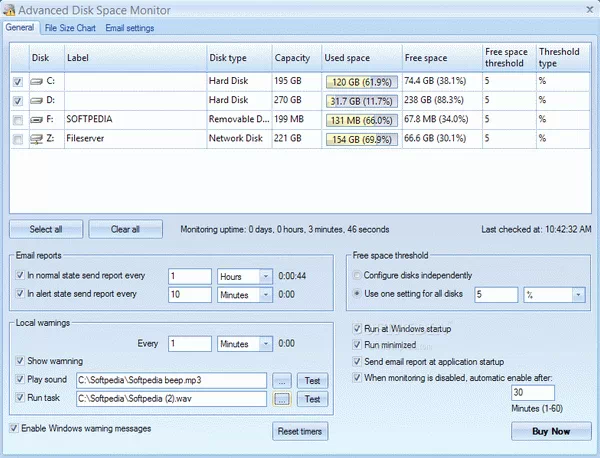Disable Enable Windows warning messages
Image resolution: width=600 pixels, height=458 pixels.
(x=14, y=428)
